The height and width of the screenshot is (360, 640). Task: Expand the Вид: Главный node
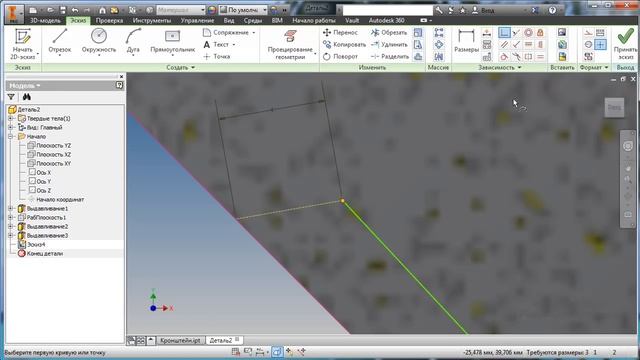pyautogui.click(x=11, y=127)
